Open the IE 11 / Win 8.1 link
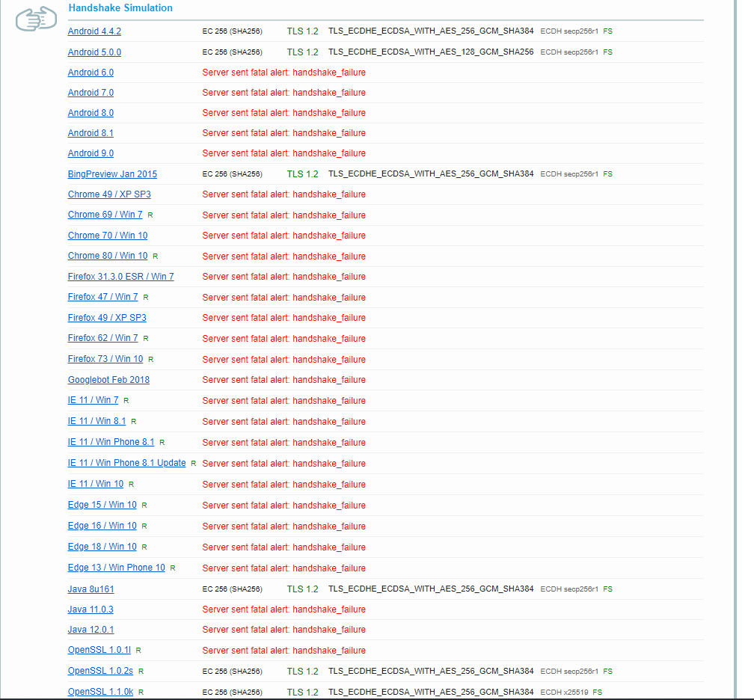Viewport: 754px width, 700px height. point(96,421)
